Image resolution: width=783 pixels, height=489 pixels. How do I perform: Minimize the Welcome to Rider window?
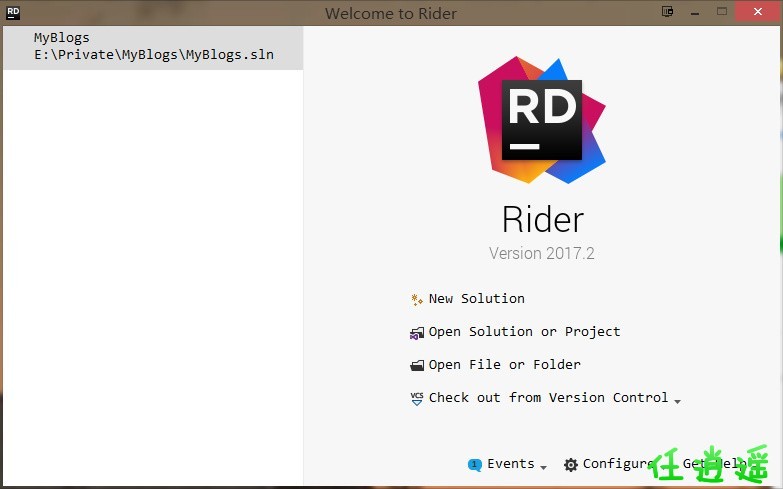click(x=695, y=12)
